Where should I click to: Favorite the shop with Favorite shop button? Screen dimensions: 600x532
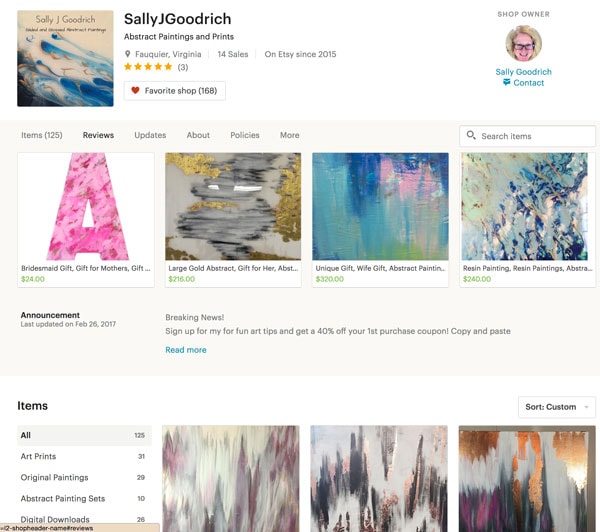click(x=174, y=91)
